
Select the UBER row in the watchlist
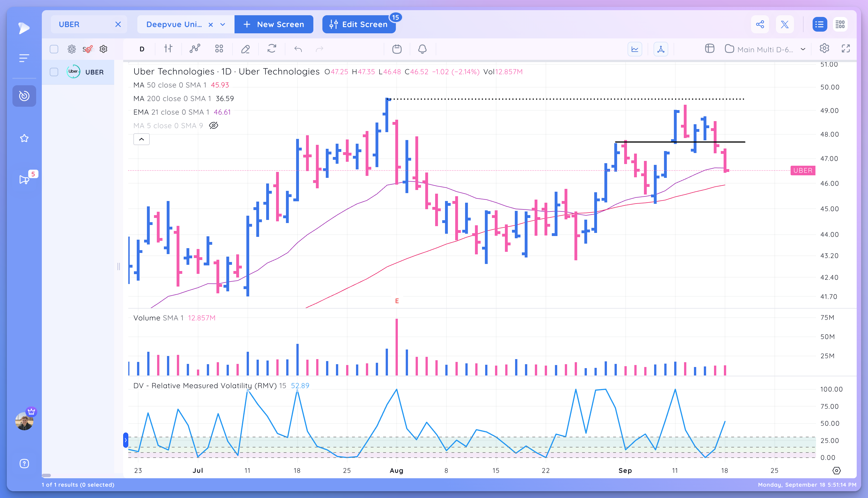coord(78,72)
